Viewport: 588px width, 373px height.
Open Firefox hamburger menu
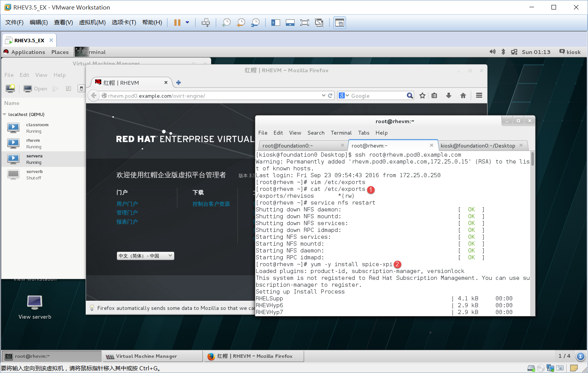[479, 96]
